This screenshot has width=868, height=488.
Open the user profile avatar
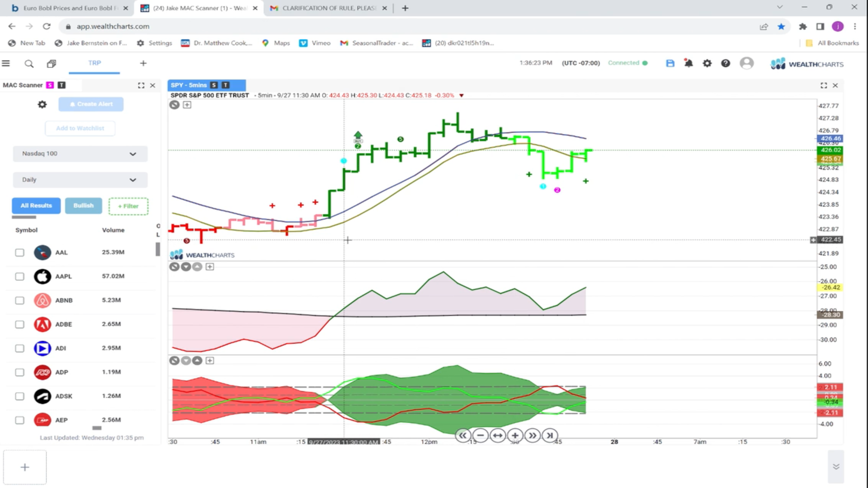click(746, 63)
